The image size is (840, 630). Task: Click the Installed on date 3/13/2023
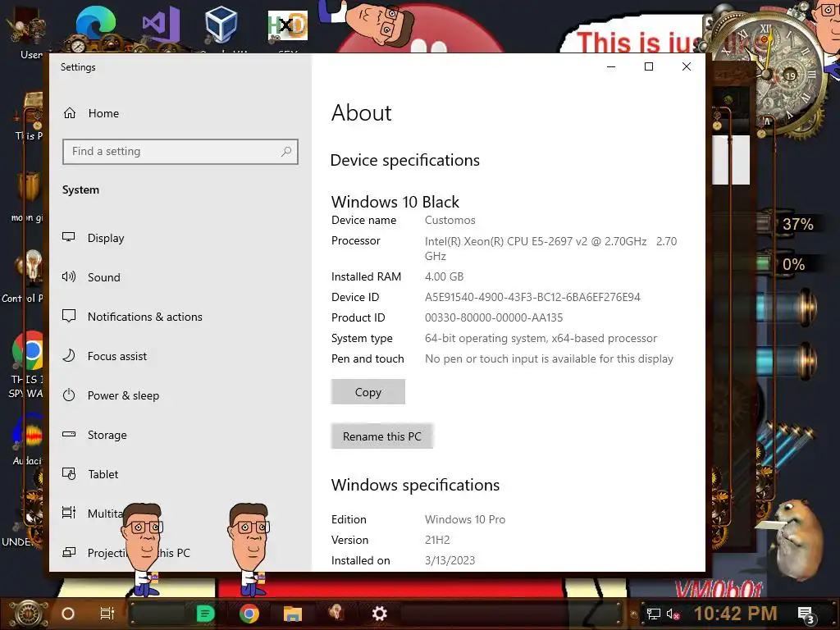click(450, 560)
